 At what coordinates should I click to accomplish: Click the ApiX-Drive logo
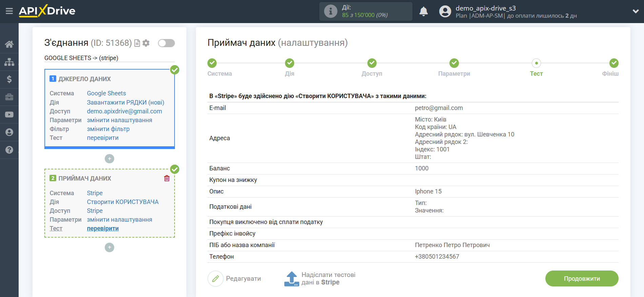click(47, 11)
